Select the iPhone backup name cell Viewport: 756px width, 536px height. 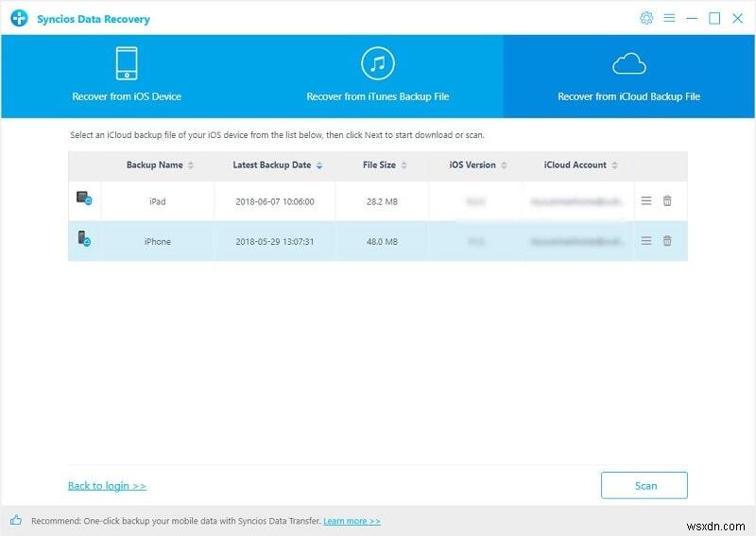[158, 242]
